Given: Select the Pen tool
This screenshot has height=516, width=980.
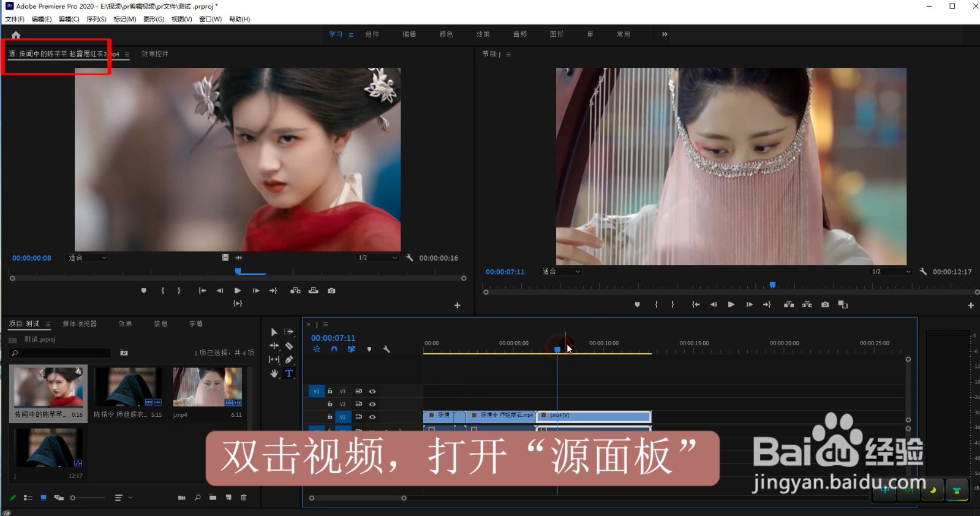Looking at the screenshot, I should click(x=289, y=359).
